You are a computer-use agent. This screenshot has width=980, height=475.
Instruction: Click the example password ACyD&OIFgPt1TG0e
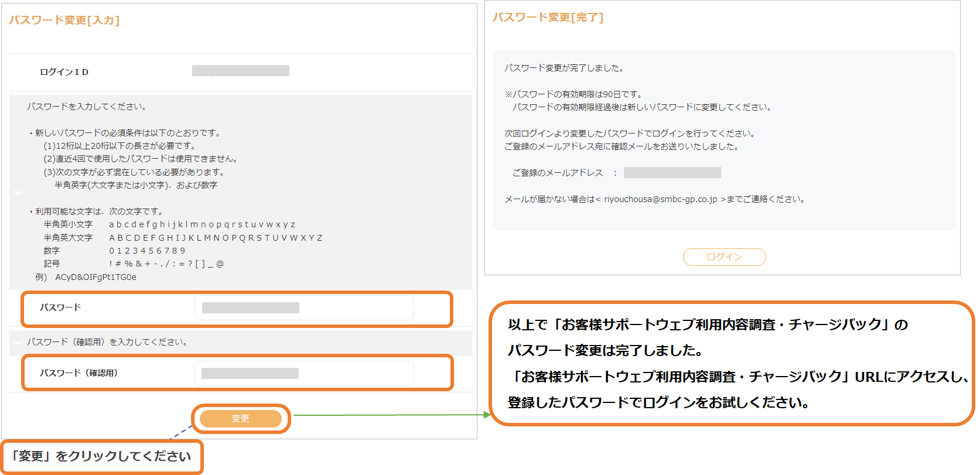(95, 277)
